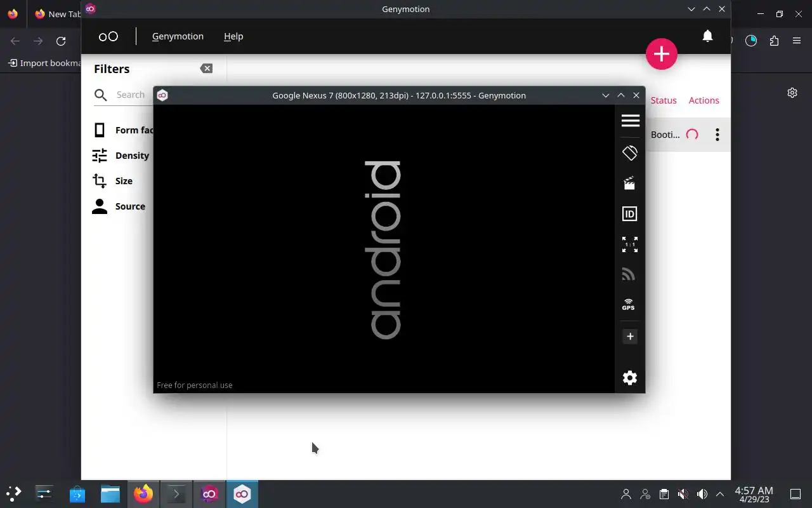The width and height of the screenshot is (812, 508).
Task: Reload the page in Firefox
Action: [61, 41]
